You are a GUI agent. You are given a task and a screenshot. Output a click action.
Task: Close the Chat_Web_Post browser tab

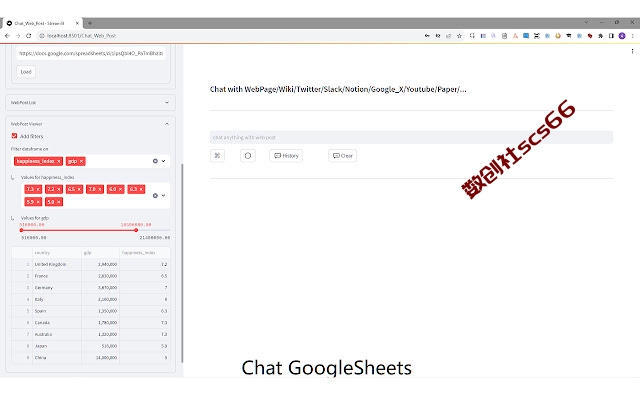(x=77, y=23)
